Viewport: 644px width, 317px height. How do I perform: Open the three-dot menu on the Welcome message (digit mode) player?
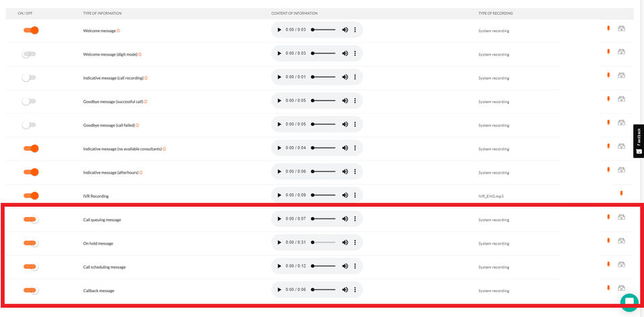point(355,54)
